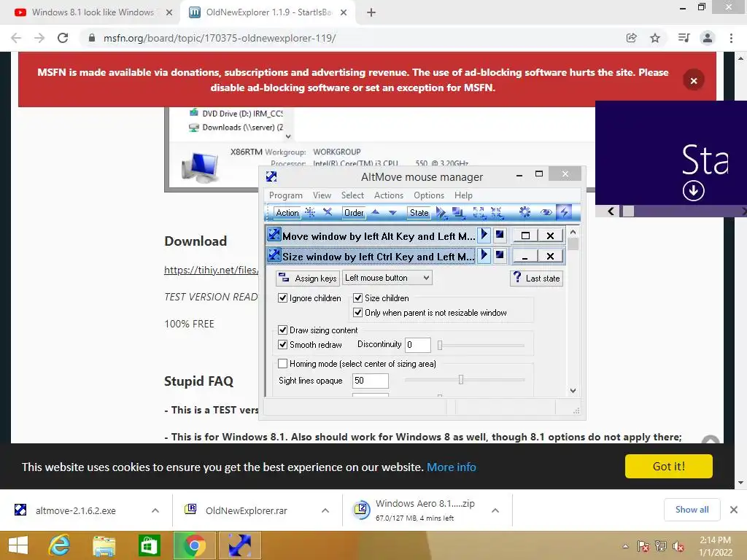Click the Sight lines opaque value field
The height and width of the screenshot is (560, 747).
tap(370, 381)
